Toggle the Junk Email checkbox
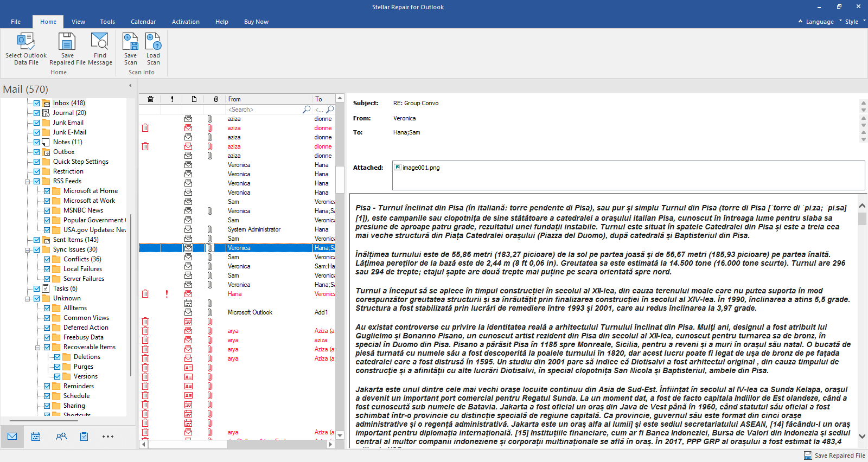The width and height of the screenshot is (868, 462). click(x=36, y=123)
